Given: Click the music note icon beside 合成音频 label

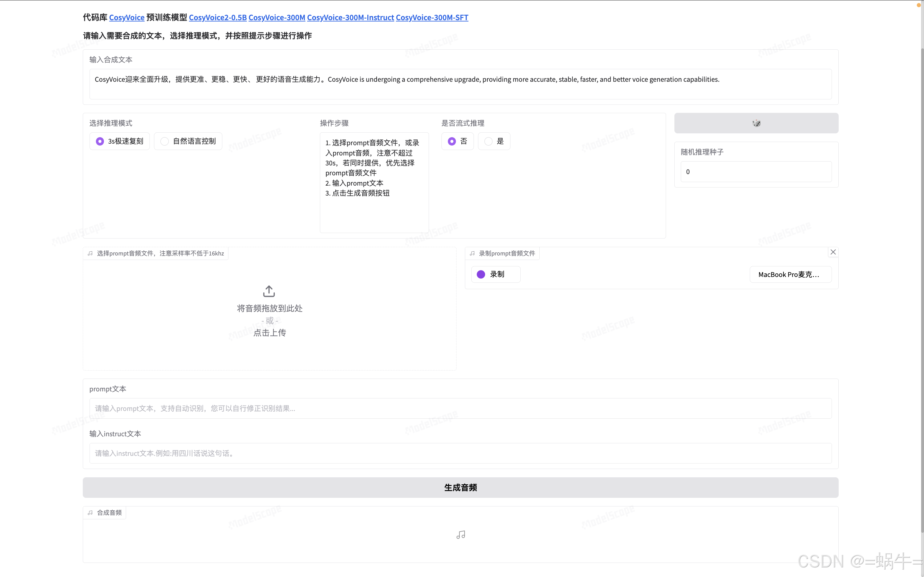Looking at the screenshot, I should click(90, 513).
